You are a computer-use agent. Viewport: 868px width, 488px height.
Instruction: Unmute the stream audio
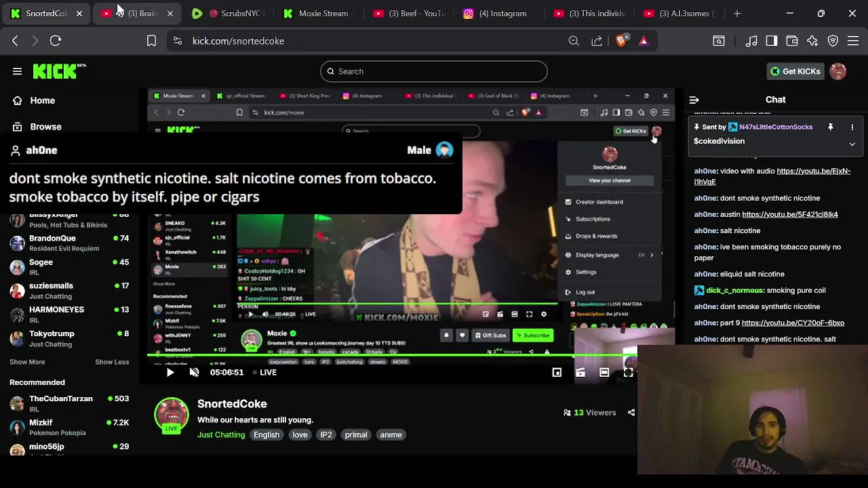pyautogui.click(x=194, y=372)
